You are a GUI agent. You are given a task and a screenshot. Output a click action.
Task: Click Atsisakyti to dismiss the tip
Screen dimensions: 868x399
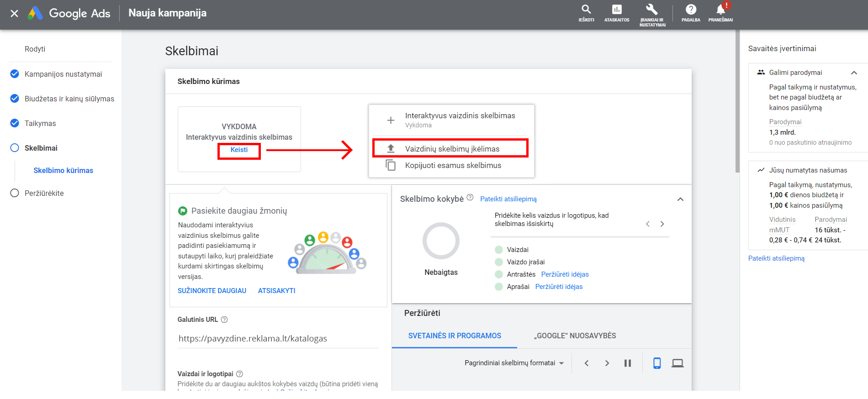277,291
